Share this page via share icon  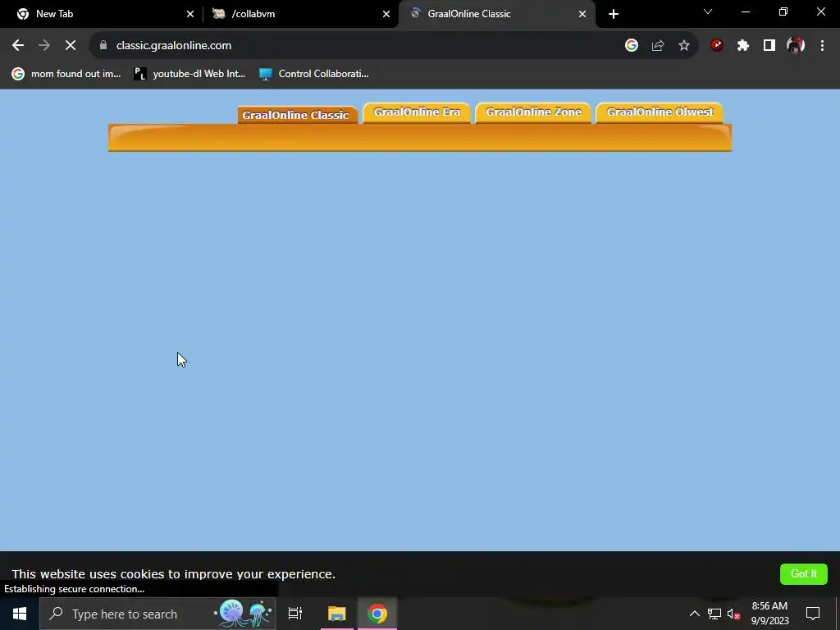pyautogui.click(x=658, y=46)
